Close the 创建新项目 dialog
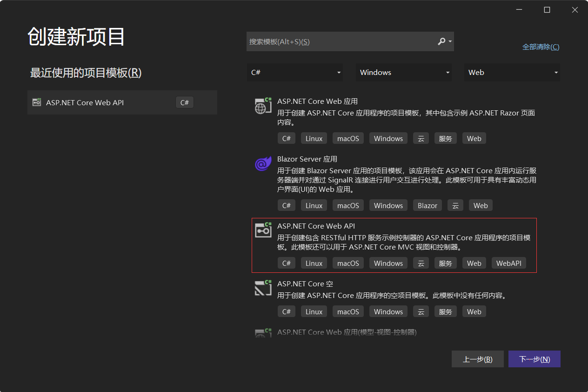 [x=575, y=10]
